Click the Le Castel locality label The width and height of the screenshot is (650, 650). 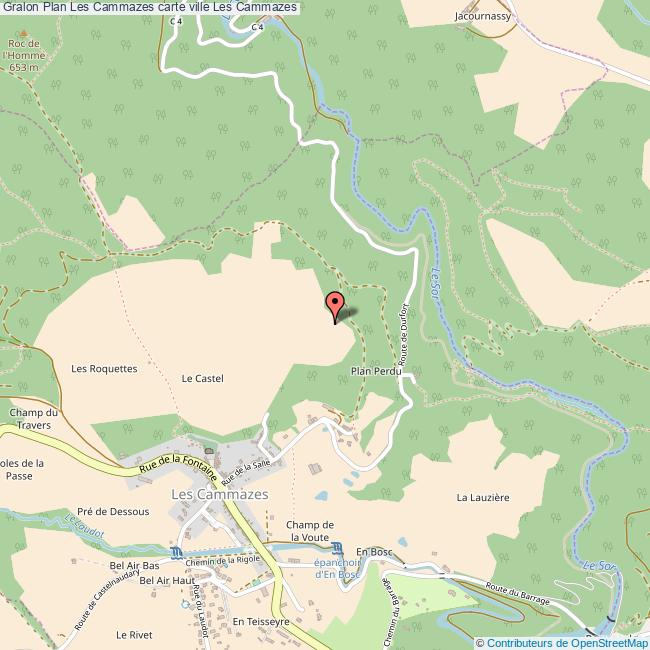[203, 378]
